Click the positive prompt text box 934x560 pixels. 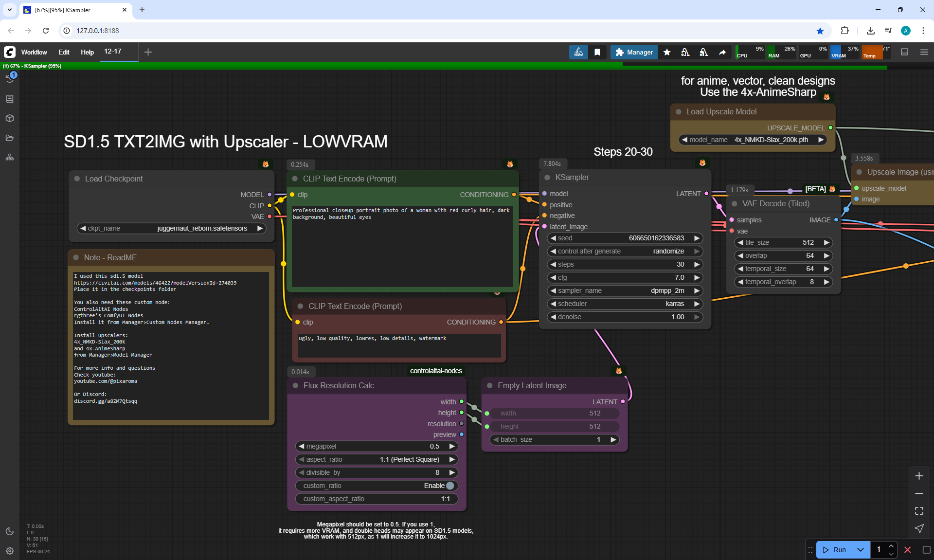coord(402,246)
